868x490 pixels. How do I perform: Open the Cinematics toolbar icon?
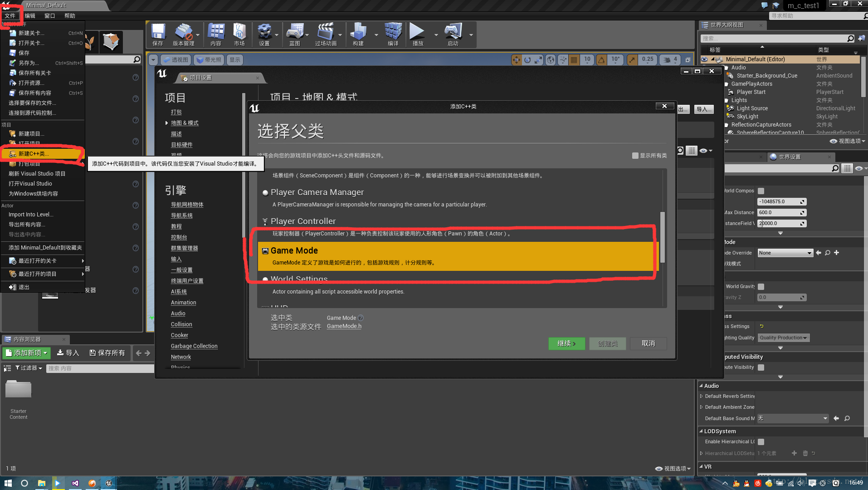point(326,34)
